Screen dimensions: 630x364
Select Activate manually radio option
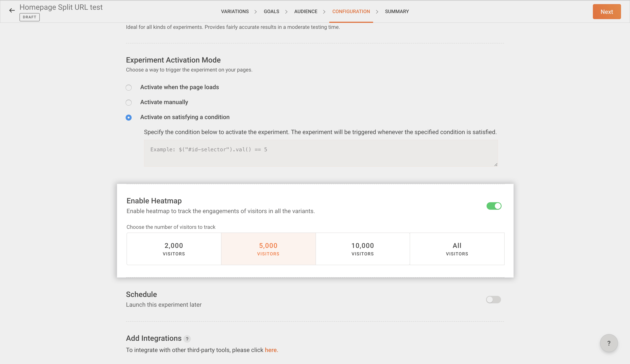click(x=128, y=103)
